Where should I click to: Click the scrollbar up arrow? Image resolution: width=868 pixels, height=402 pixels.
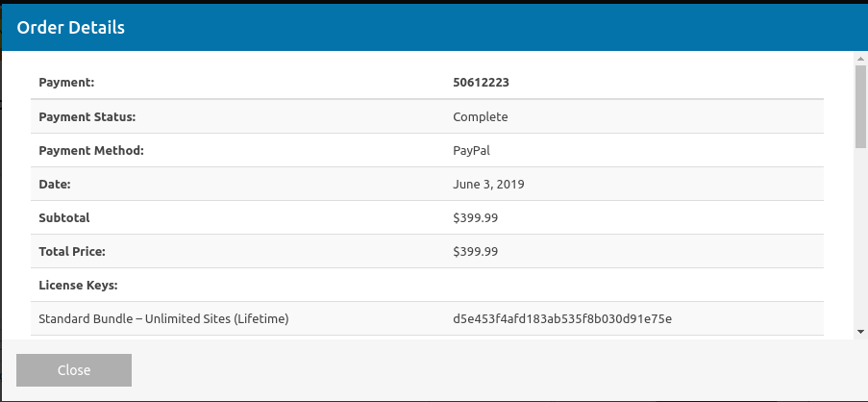click(860, 58)
